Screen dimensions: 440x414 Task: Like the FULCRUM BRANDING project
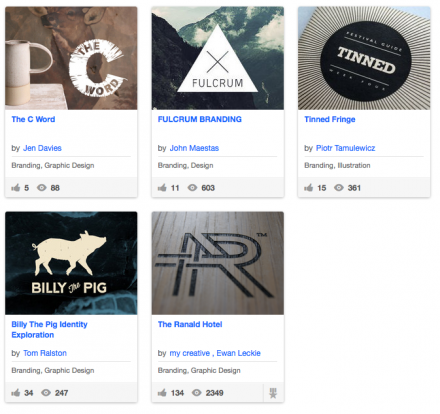(162, 188)
